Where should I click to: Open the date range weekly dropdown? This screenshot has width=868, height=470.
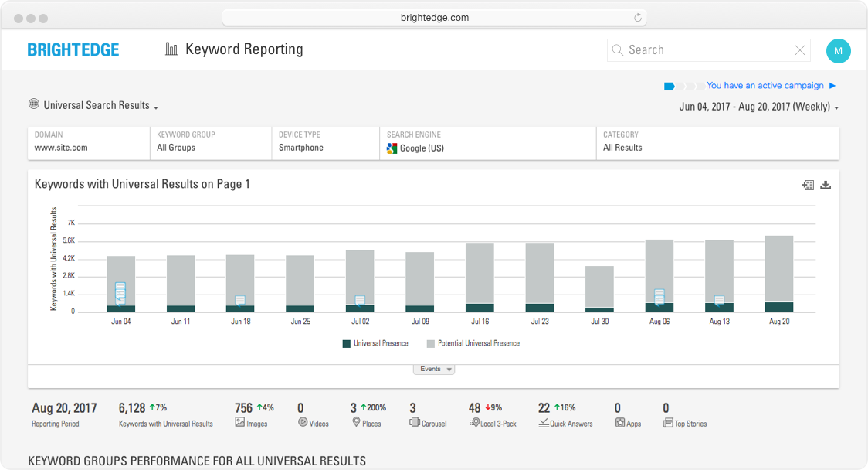(758, 107)
